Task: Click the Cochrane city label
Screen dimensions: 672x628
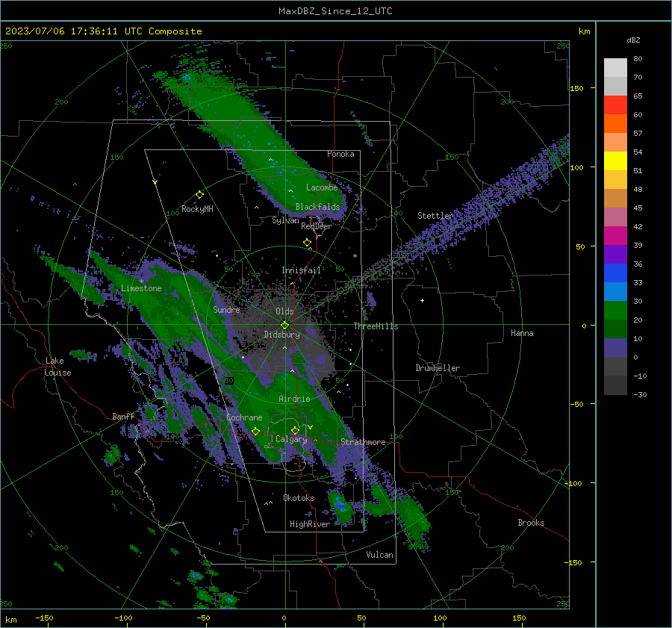Action: [244, 417]
